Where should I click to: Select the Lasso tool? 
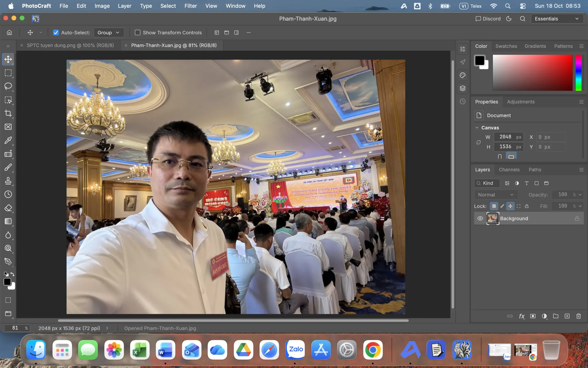8,86
